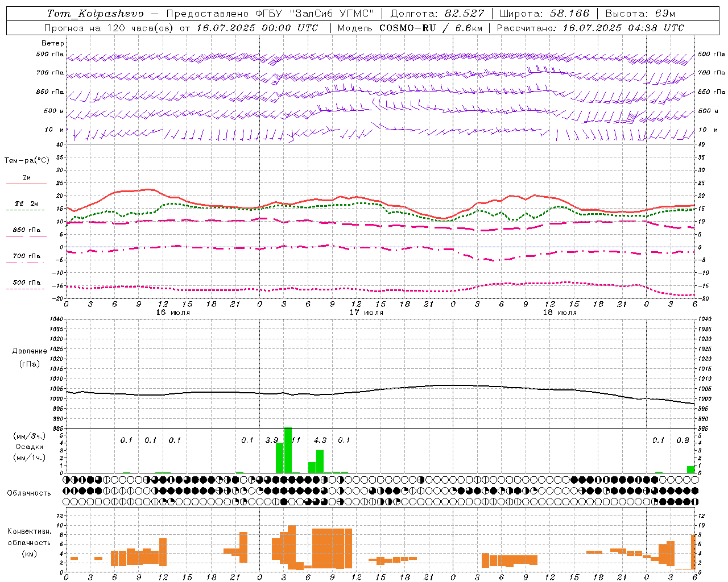Click the forecast start 16.07.2025 00:00 UTC

pyautogui.click(x=257, y=28)
